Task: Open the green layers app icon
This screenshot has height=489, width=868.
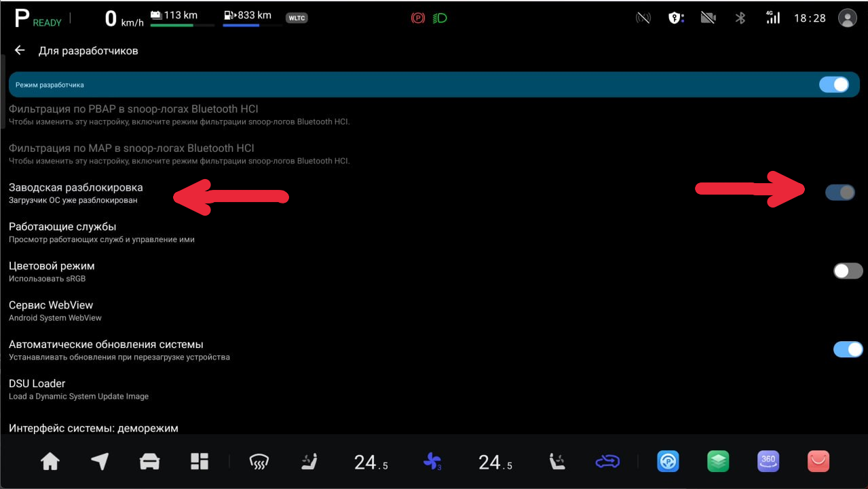Action: pos(718,462)
